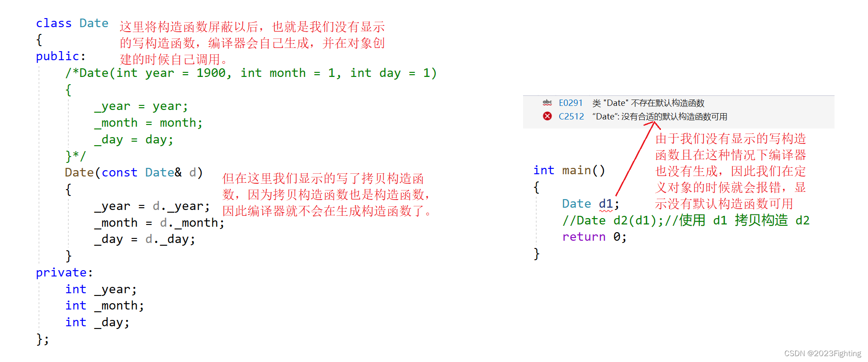Click 'class Date' declaration line
868x362 pixels.
pos(72,24)
